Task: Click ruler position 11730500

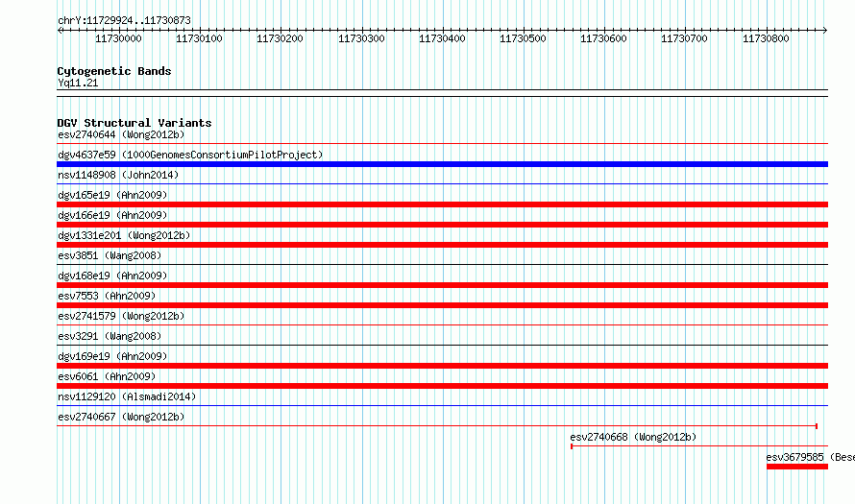Action: [523, 38]
